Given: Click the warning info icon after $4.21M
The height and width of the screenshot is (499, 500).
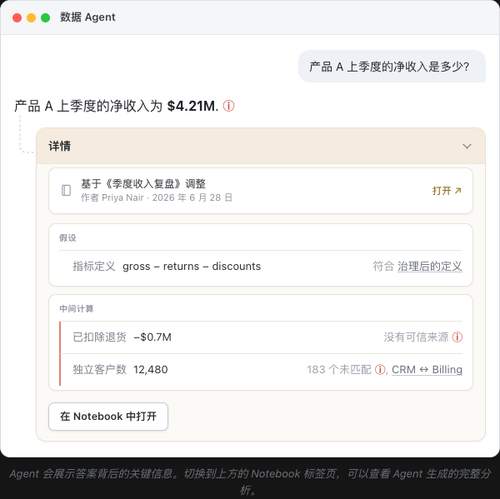Looking at the screenshot, I should [x=229, y=106].
